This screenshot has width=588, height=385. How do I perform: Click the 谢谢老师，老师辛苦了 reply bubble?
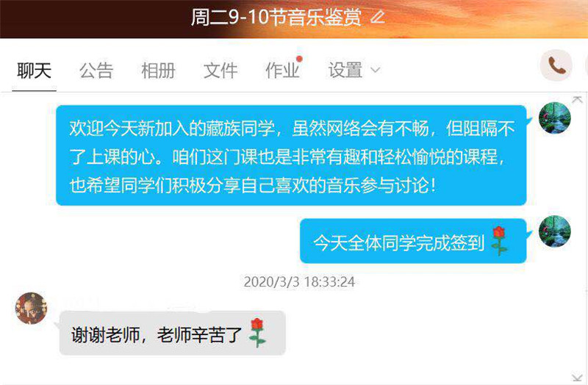click(173, 333)
